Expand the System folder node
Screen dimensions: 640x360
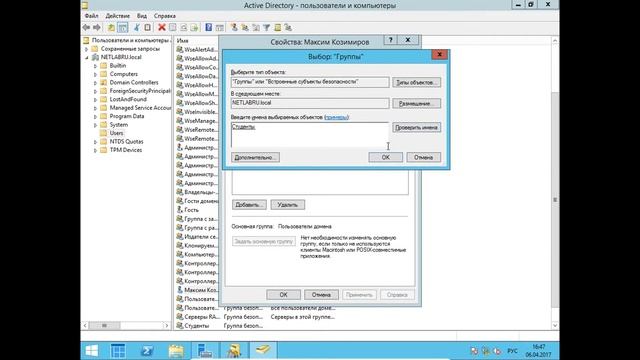click(x=95, y=125)
